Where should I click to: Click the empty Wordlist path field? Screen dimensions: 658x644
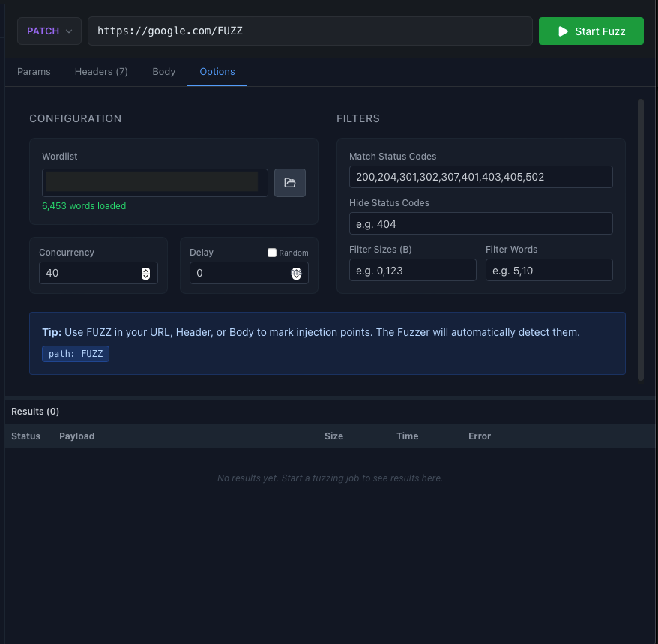coord(154,182)
